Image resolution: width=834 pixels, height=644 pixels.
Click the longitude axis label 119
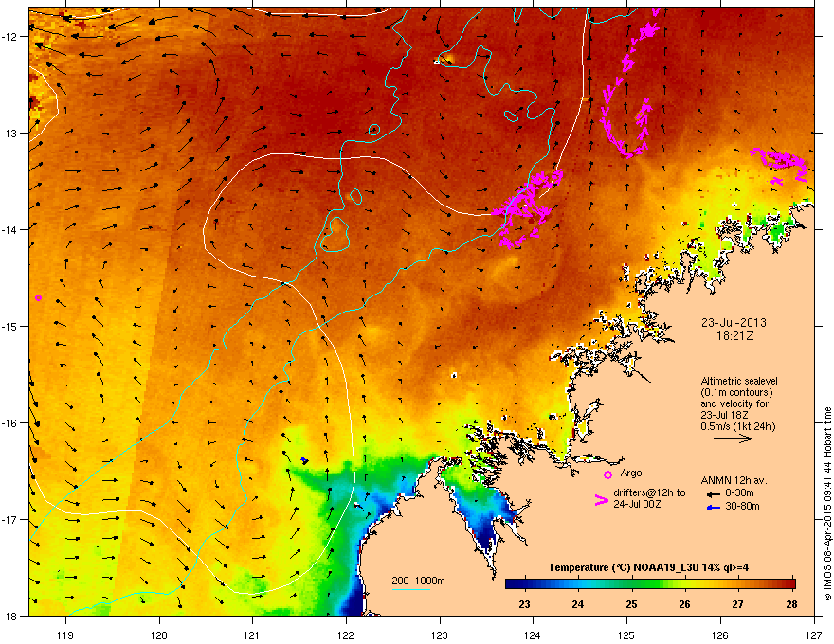(x=65, y=635)
